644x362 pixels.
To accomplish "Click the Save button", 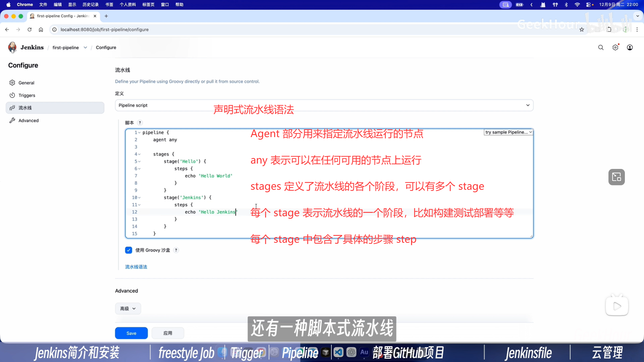I will click(x=131, y=333).
